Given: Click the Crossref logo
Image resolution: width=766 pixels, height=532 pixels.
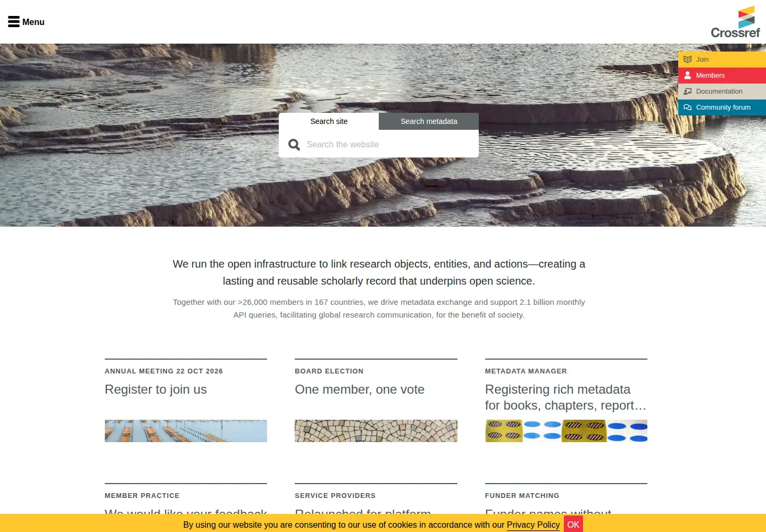Looking at the screenshot, I should [x=736, y=22].
